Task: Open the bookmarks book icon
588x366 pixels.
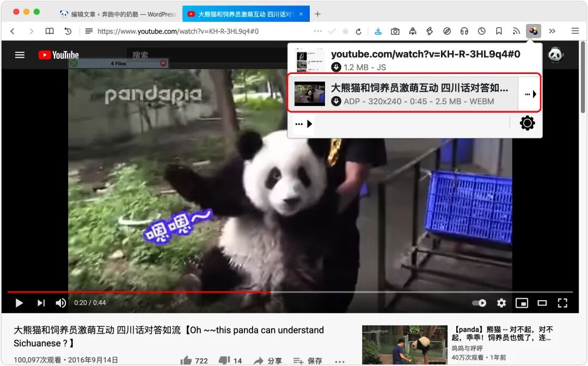Action: [50, 31]
